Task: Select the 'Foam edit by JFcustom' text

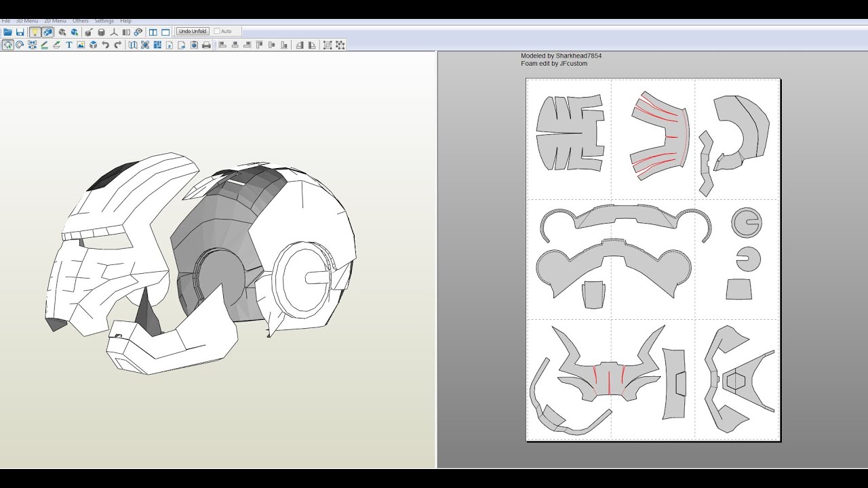Action: (x=554, y=64)
